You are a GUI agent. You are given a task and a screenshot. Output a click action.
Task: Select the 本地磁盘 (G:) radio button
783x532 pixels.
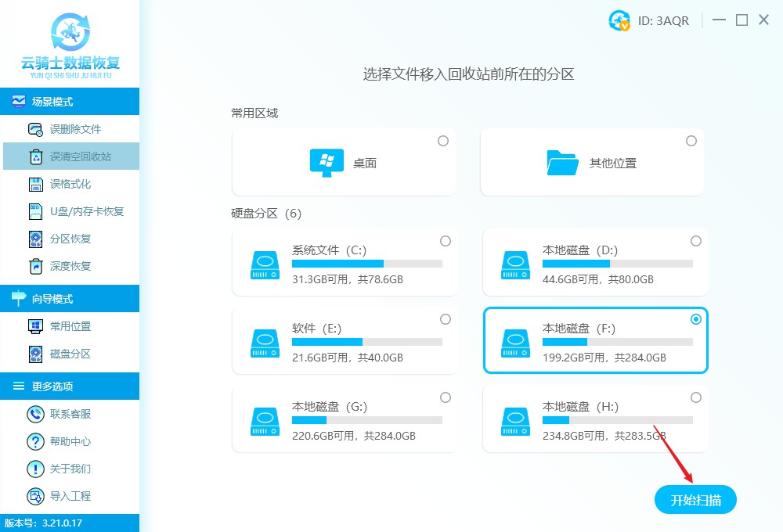point(446,397)
